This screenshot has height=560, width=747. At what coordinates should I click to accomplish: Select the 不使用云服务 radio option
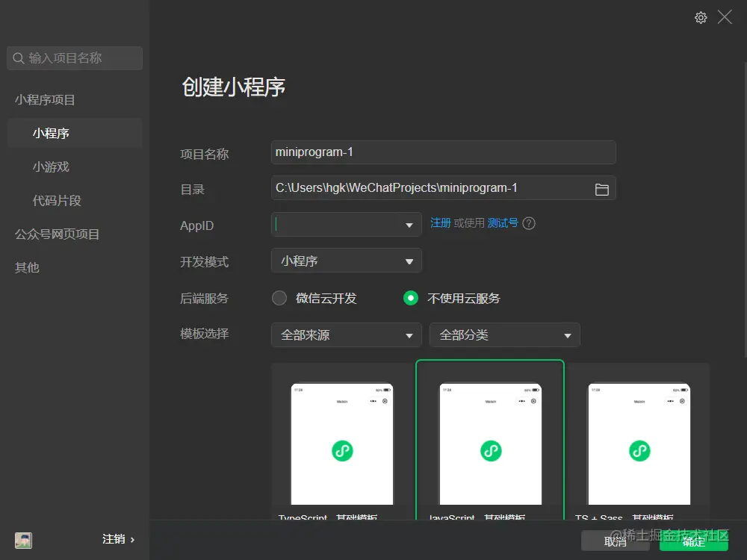coord(411,298)
